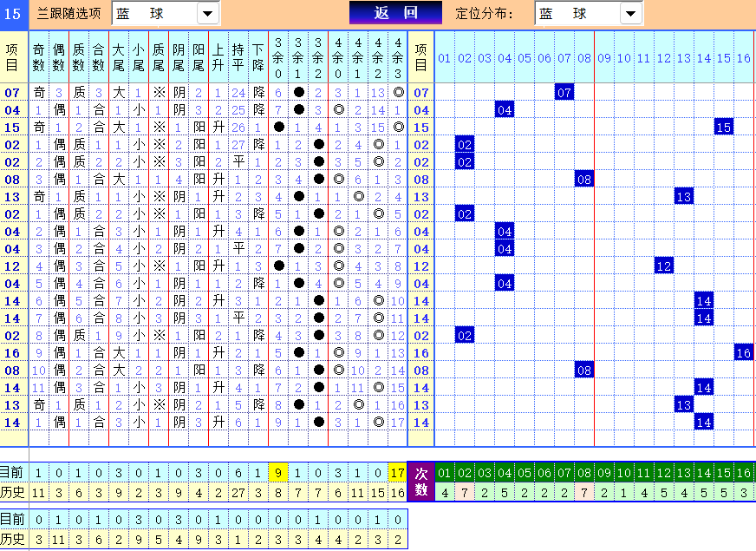Select the 阴尾 column header

(179, 57)
